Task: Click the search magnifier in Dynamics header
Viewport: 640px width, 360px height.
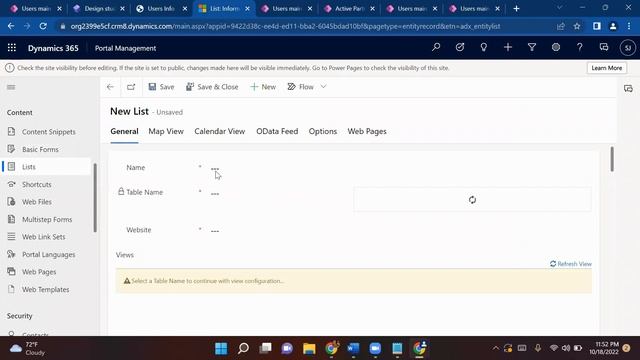Action: pos(436,47)
